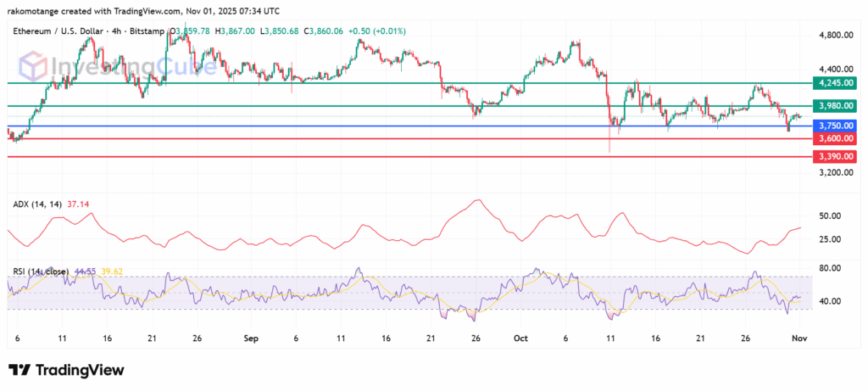The height and width of the screenshot is (392, 868).
Task: Select the green 4,245.00 price label
Action: point(832,83)
